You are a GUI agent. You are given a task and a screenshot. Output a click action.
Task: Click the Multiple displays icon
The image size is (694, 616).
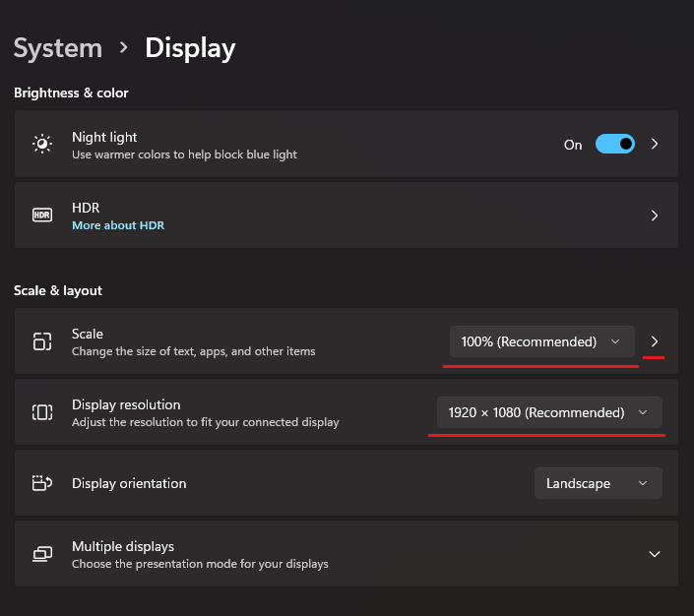pos(42,554)
